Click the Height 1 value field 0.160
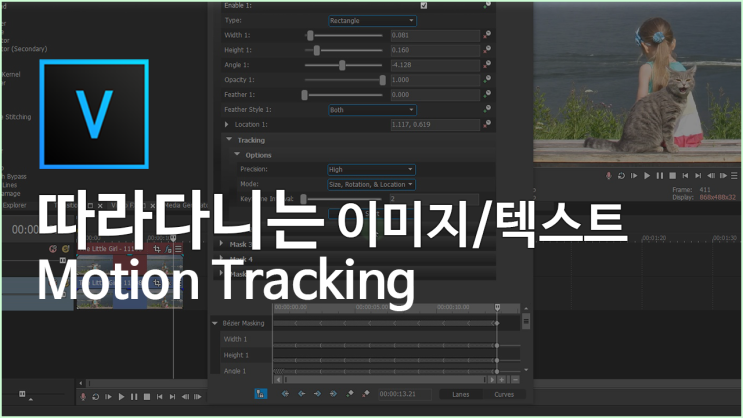The width and height of the screenshot is (743, 418). tap(435, 50)
